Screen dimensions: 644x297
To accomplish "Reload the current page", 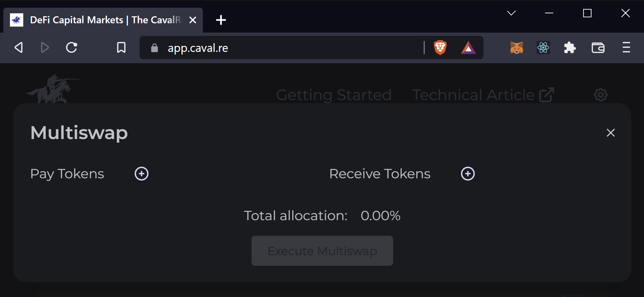I will pos(71,48).
